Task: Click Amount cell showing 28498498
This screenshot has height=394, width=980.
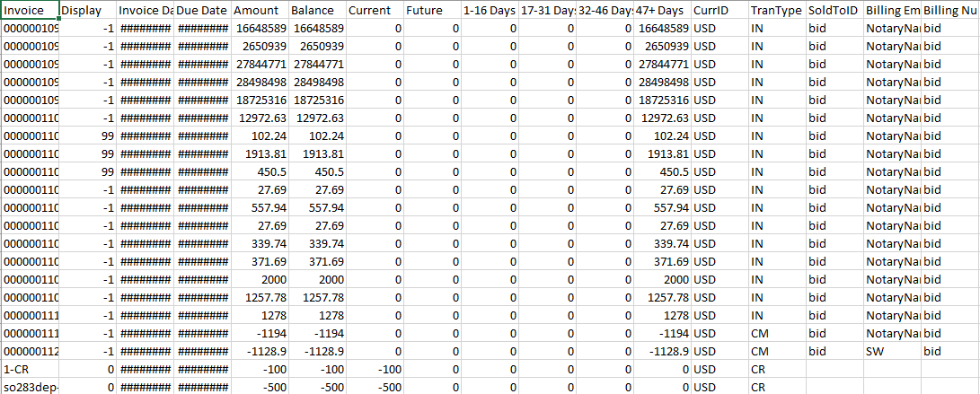Action: point(259,82)
